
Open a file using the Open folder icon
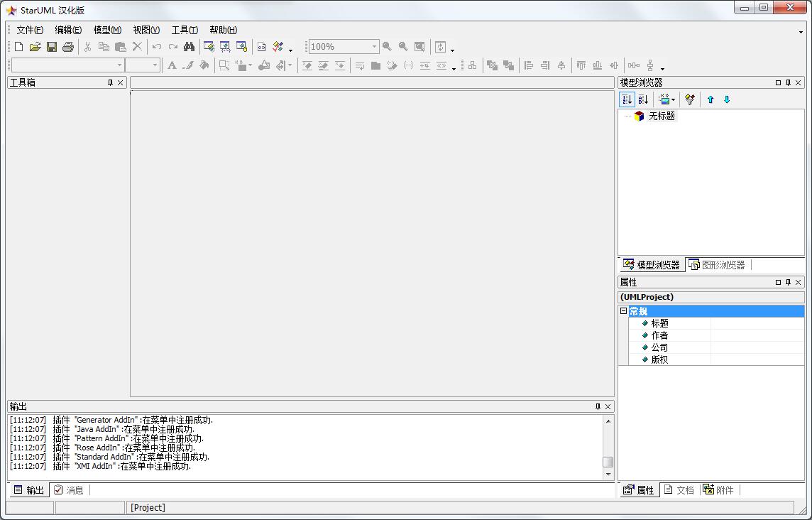(x=35, y=46)
